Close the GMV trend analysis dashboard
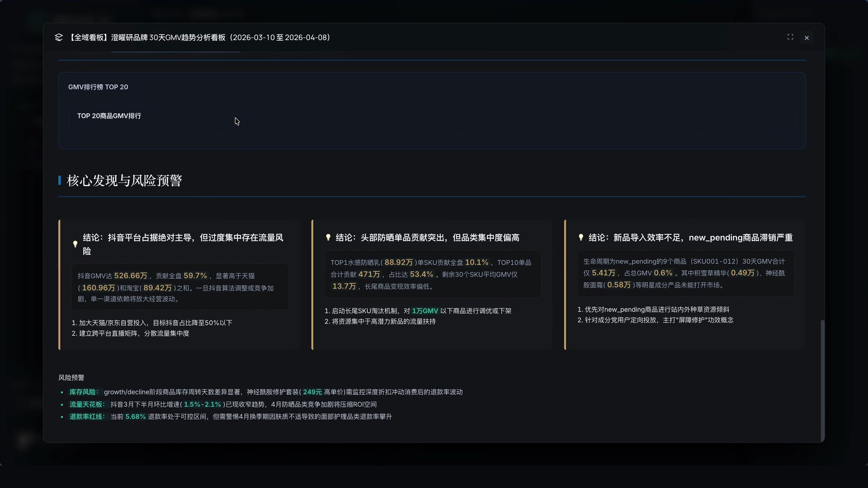The image size is (868, 488). pyautogui.click(x=807, y=38)
